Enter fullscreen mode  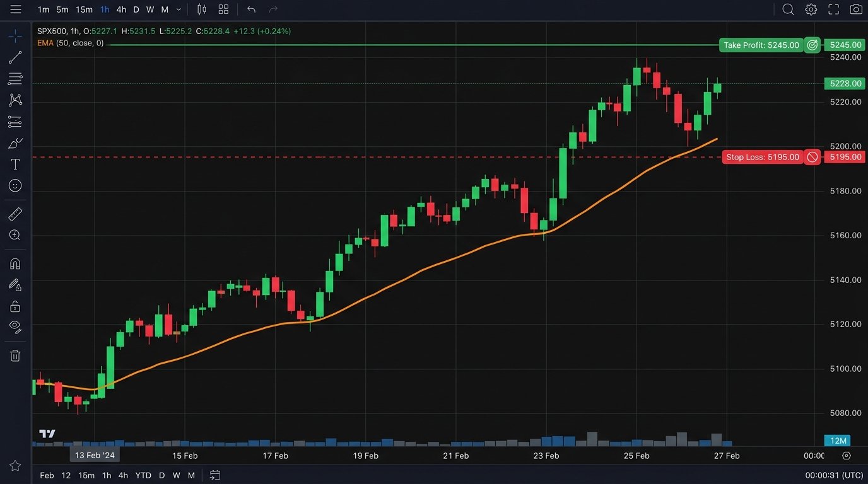[x=833, y=9]
